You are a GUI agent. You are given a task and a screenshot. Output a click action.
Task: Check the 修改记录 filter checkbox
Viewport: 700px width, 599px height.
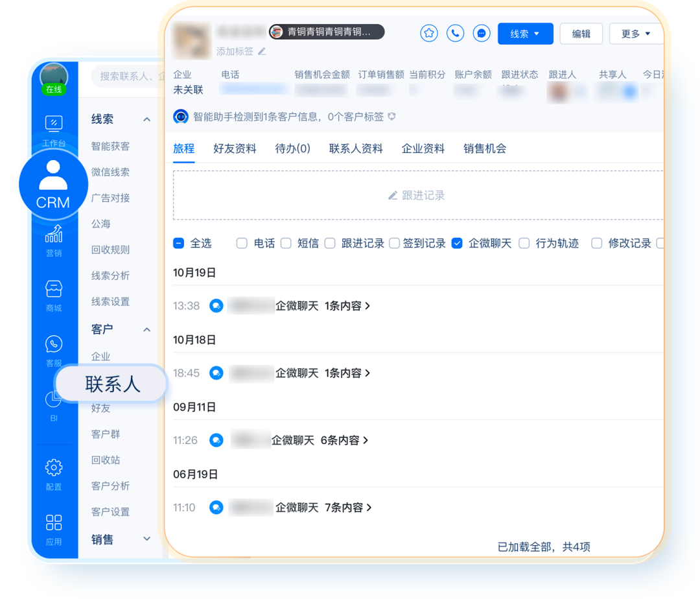tap(596, 243)
